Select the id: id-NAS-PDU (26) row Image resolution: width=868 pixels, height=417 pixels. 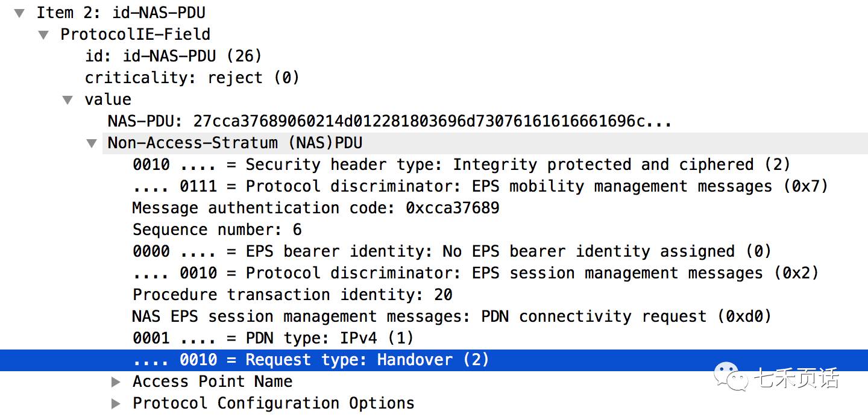174,56
